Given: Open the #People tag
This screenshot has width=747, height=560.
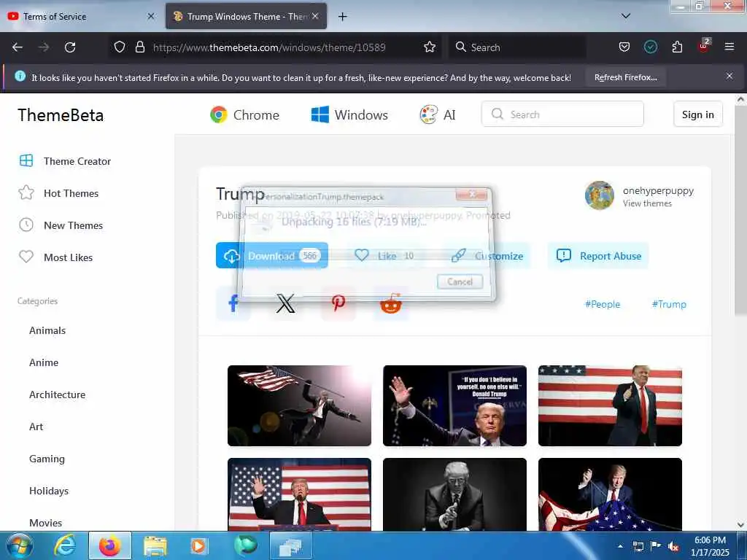Looking at the screenshot, I should pos(603,304).
